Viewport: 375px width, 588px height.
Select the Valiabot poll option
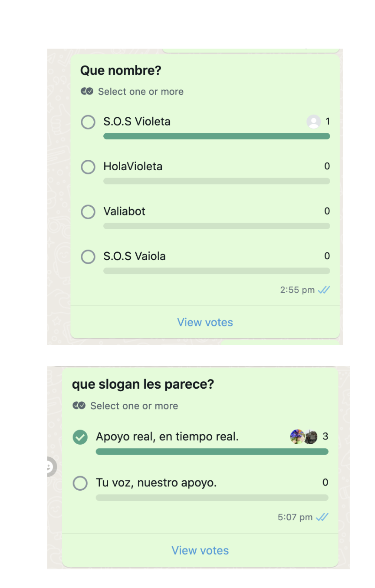pyautogui.click(x=88, y=212)
